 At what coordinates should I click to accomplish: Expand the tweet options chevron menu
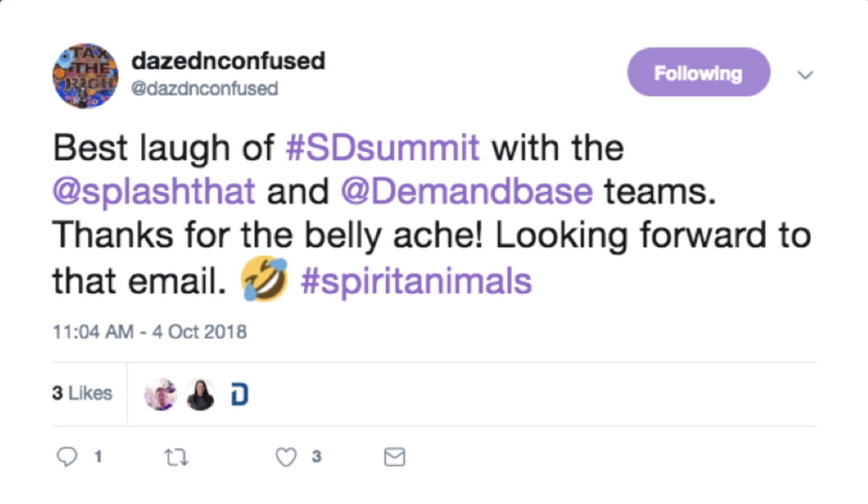[x=805, y=75]
